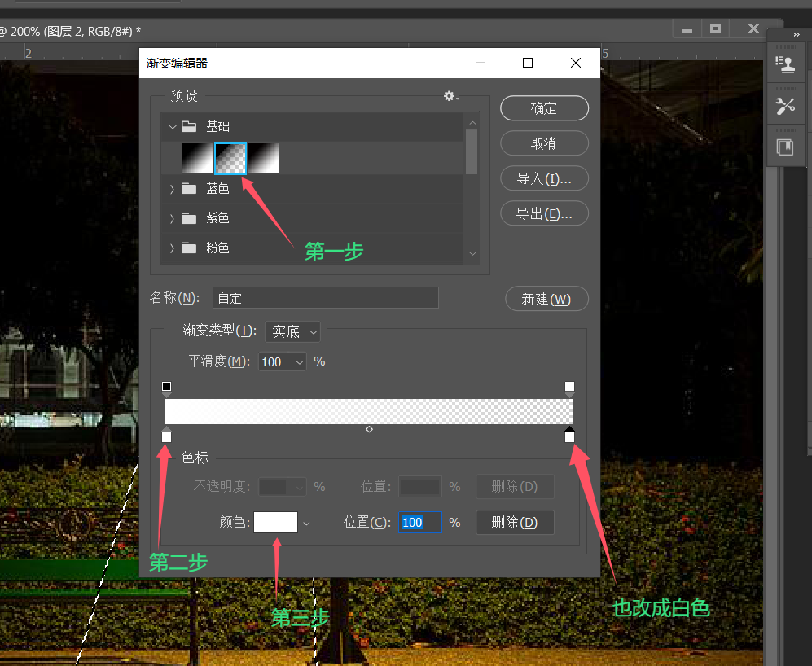Click the 新建(W) button

pyautogui.click(x=546, y=299)
